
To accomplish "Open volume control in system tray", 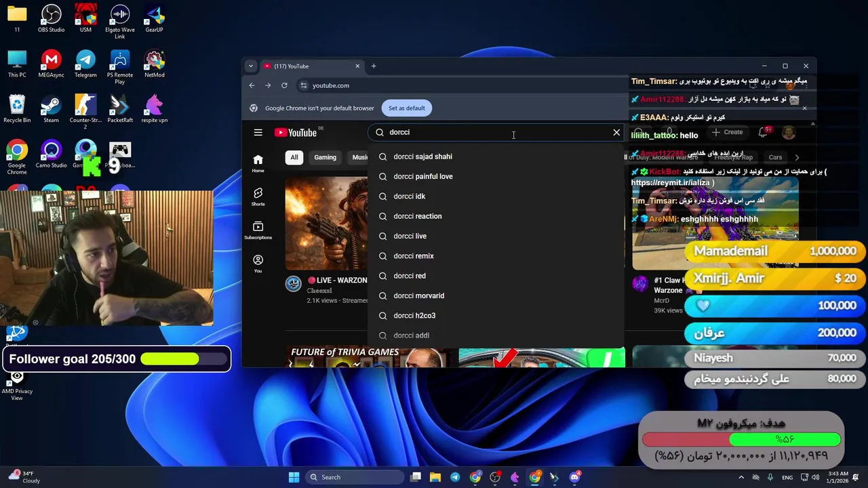I will pyautogui.click(x=816, y=477).
